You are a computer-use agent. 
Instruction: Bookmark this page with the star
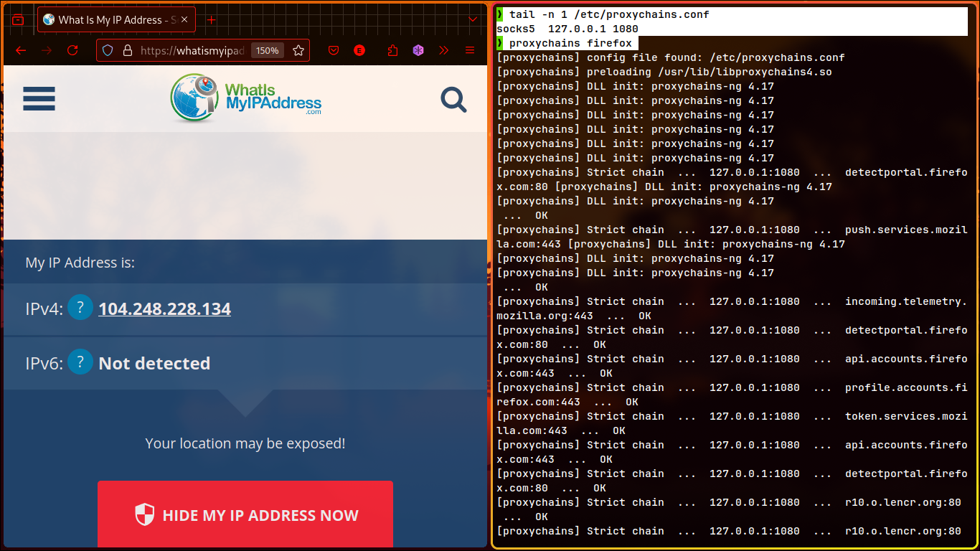click(298, 50)
